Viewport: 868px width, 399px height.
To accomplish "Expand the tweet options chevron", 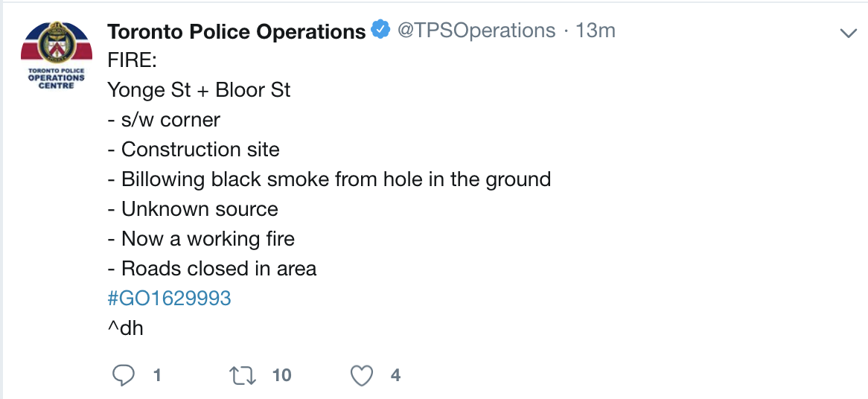I will point(848,33).
